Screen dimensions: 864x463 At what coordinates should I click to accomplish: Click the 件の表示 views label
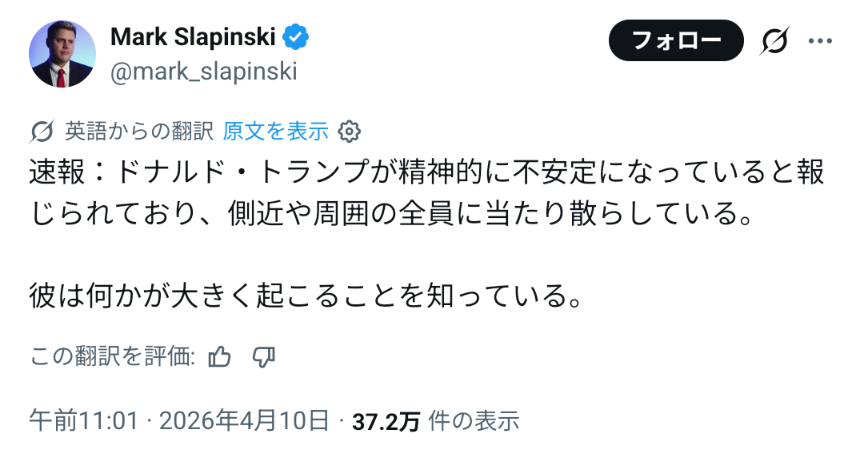click(x=473, y=421)
